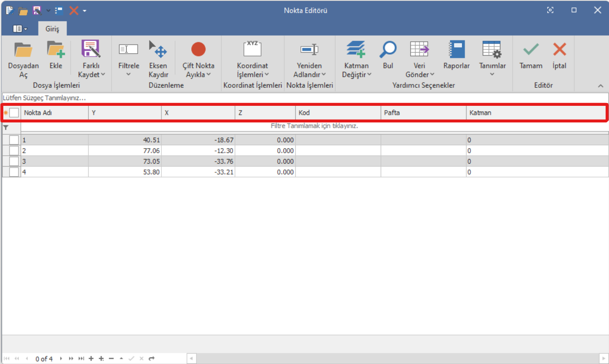Click the Yeniden Adlandır rename icon
Image resolution: width=609 pixels, height=364 pixels.
click(309, 49)
